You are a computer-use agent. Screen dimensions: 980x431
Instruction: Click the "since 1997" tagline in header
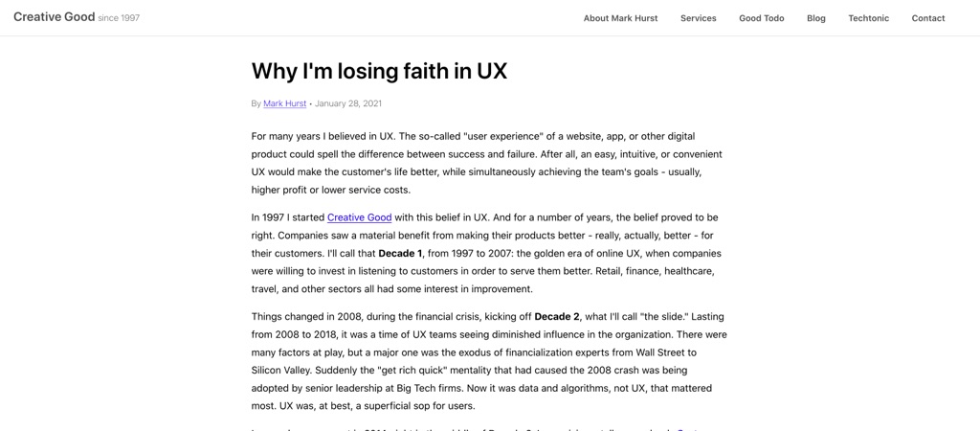click(x=119, y=18)
